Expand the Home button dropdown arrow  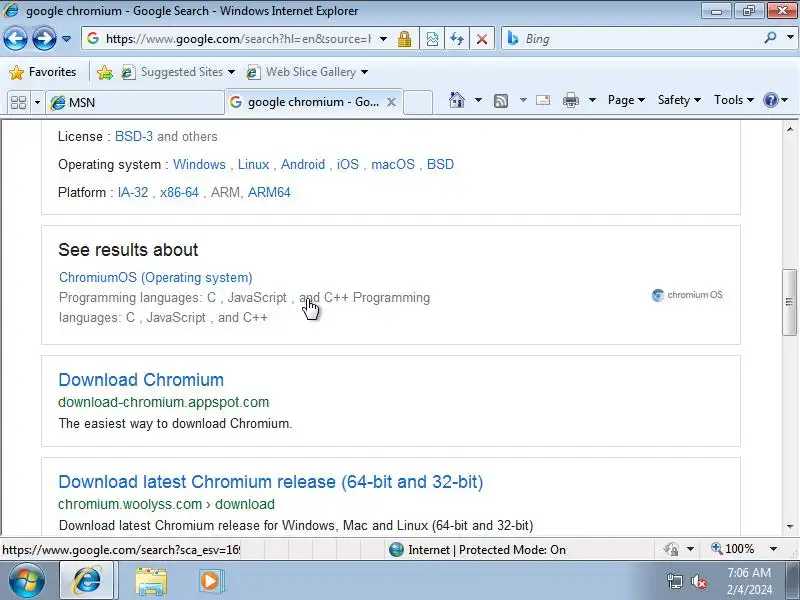(478, 100)
